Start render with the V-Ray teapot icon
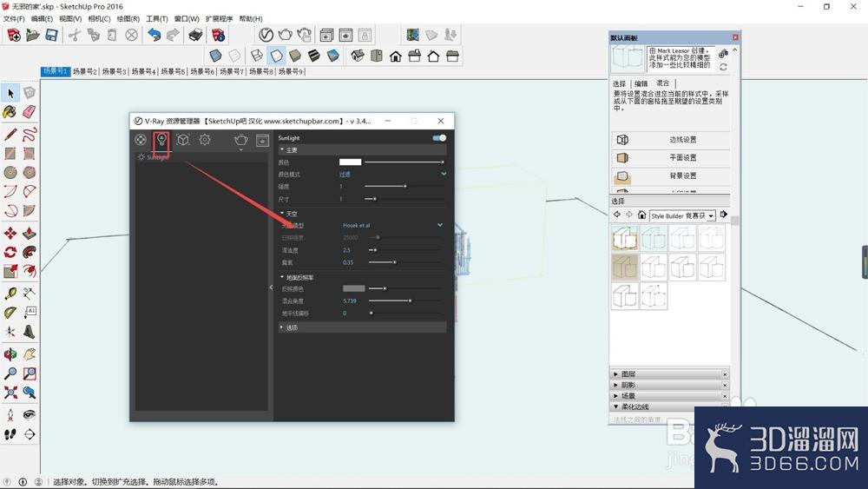The height and width of the screenshot is (489, 868). [240, 140]
